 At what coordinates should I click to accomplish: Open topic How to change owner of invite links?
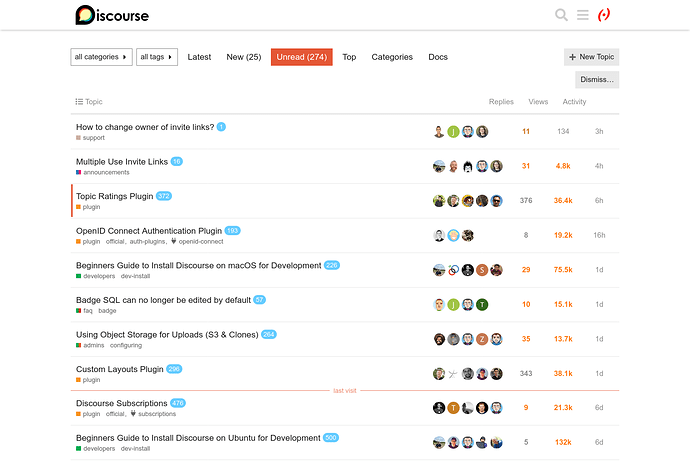tap(145, 127)
